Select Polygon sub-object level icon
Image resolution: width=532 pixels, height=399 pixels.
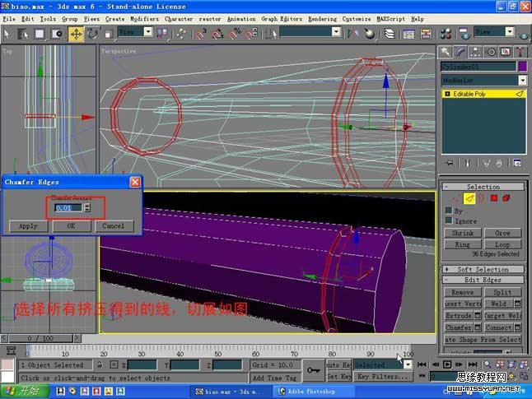click(x=493, y=198)
